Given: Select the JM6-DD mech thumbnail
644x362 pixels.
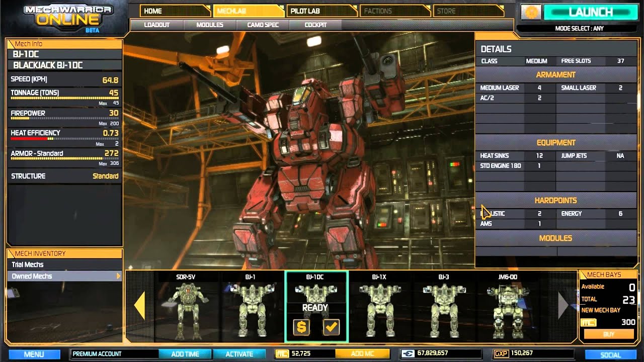Looking at the screenshot, I should 508,307.
